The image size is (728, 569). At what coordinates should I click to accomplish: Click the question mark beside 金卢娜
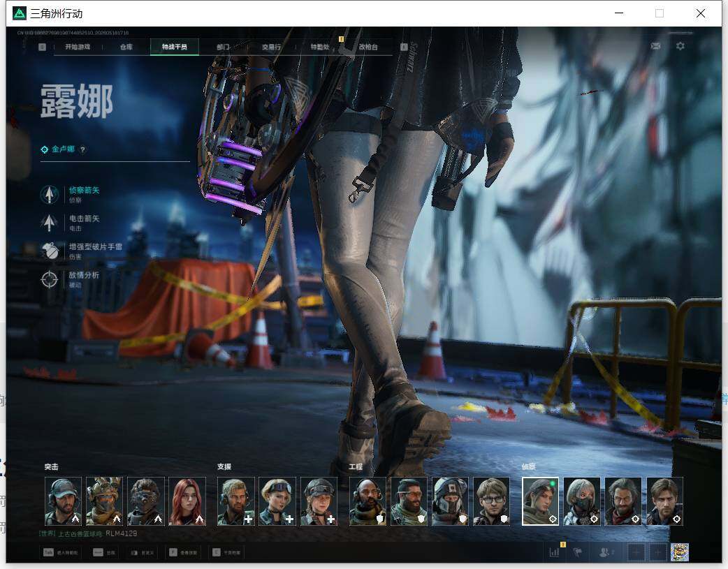tap(82, 149)
